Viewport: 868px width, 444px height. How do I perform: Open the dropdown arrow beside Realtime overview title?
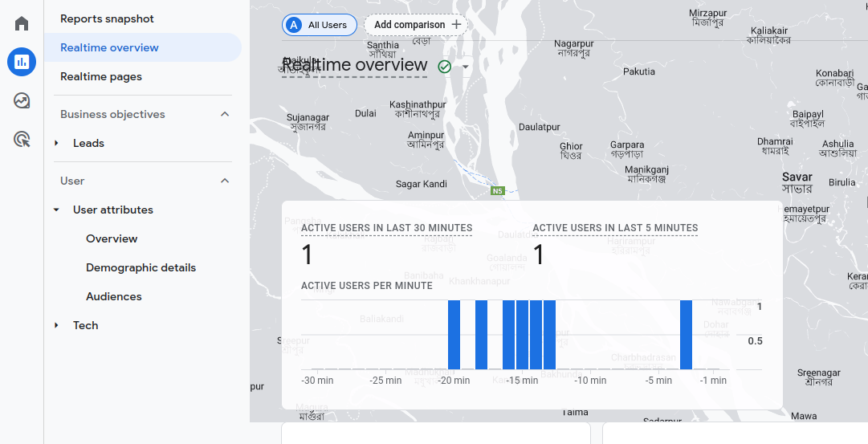[x=466, y=67]
